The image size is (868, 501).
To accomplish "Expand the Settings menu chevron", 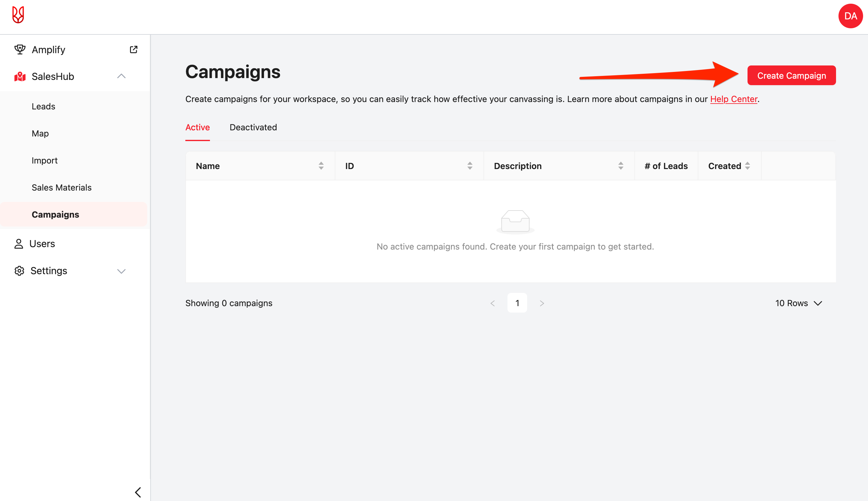I will click(121, 271).
